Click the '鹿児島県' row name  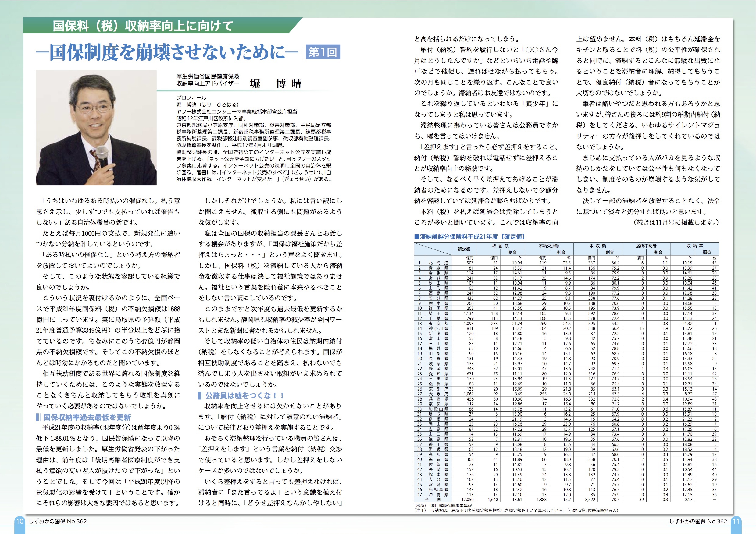(438, 490)
